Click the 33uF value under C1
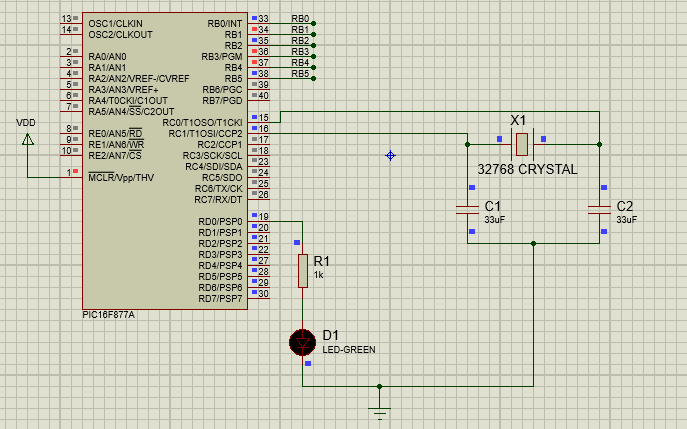 [x=495, y=220]
